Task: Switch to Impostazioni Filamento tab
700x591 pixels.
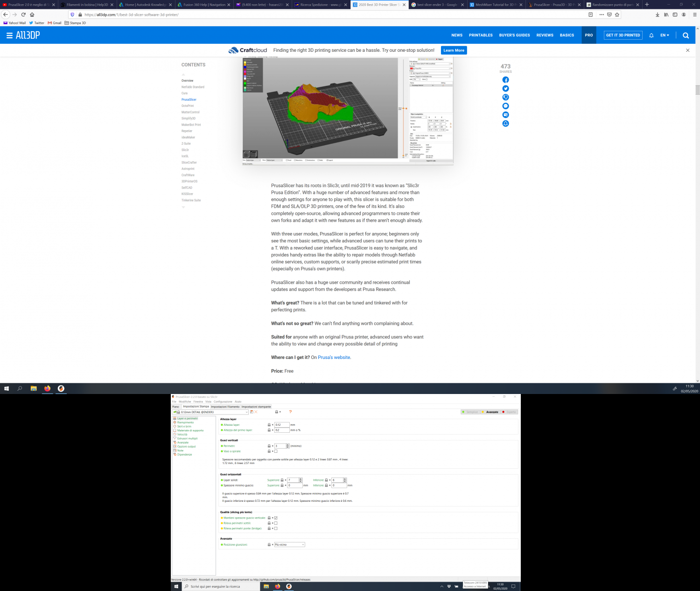Action: coord(225,407)
